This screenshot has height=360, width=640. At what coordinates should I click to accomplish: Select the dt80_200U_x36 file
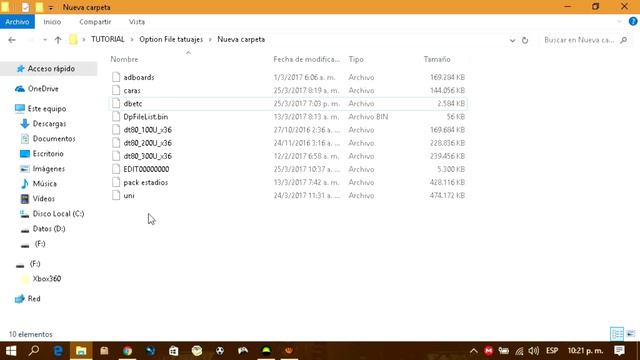point(288,143)
